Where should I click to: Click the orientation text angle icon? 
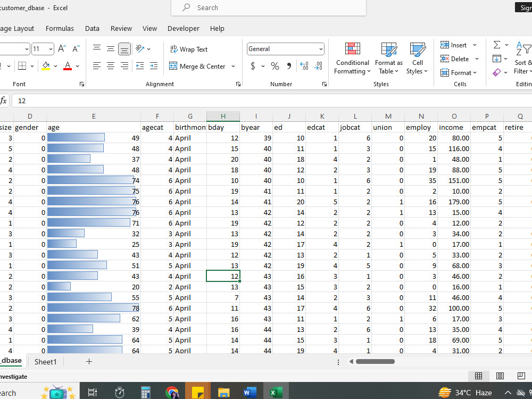(x=140, y=49)
